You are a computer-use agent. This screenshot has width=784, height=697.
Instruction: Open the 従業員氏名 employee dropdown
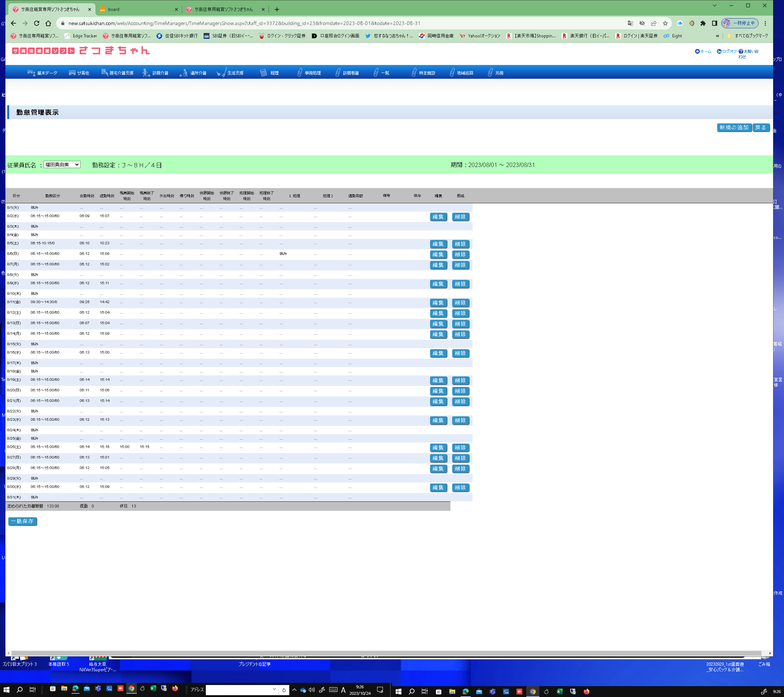tap(62, 164)
